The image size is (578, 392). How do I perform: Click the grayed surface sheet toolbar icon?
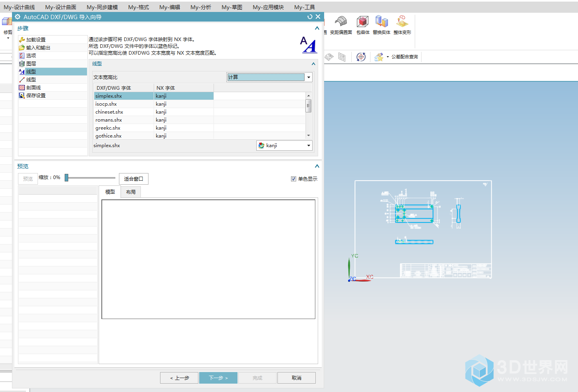tap(329, 57)
